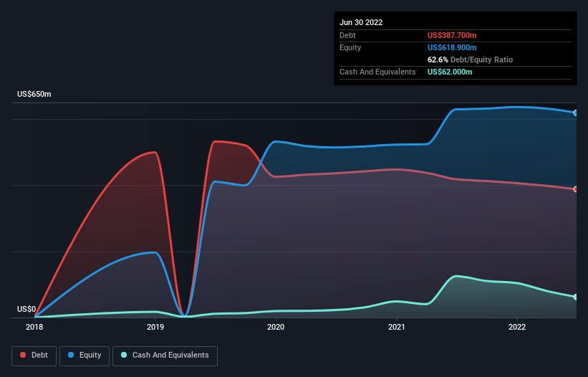Image resolution: width=588 pixels, height=377 pixels.
Task: Click the 2022 x-axis label
Action: click(x=517, y=327)
